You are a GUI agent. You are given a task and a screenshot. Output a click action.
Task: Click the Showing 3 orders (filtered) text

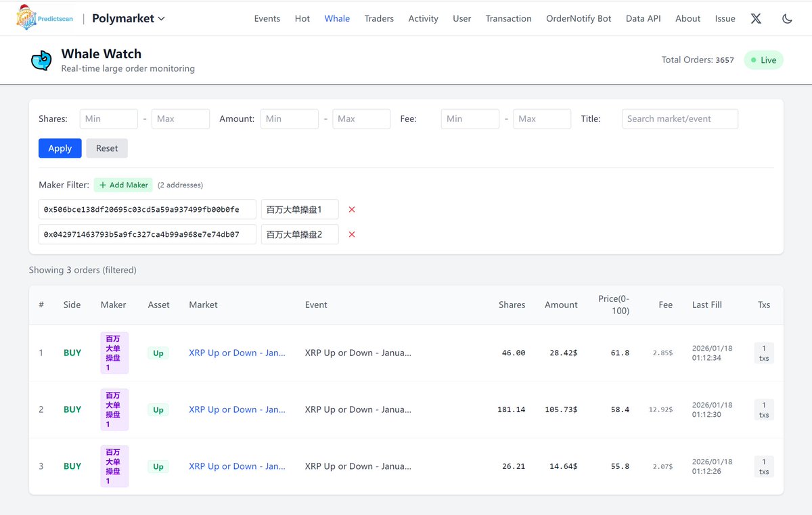tap(83, 270)
